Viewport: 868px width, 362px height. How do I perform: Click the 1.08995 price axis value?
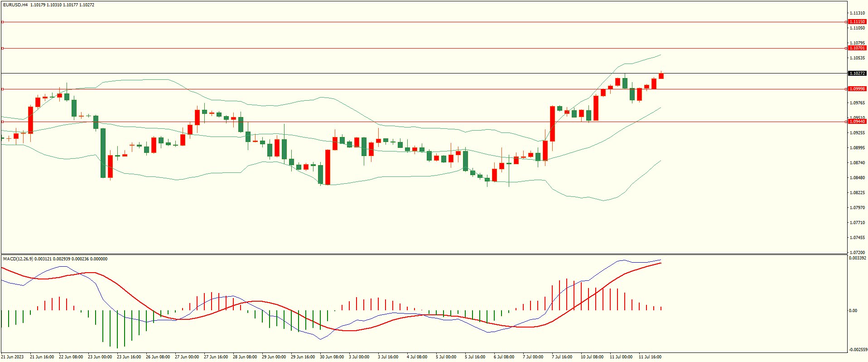pyautogui.click(x=857, y=148)
